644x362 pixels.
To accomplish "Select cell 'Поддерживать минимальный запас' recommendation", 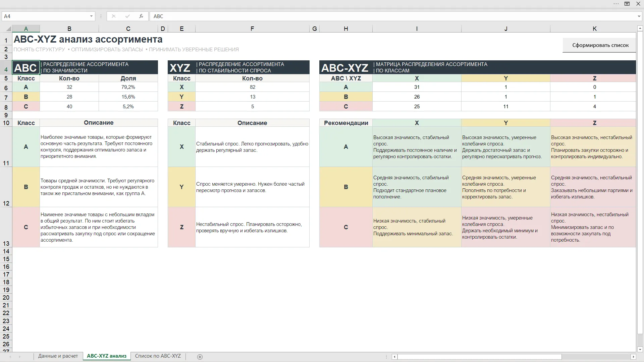I will pyautogui.click(x=417, y=227).
